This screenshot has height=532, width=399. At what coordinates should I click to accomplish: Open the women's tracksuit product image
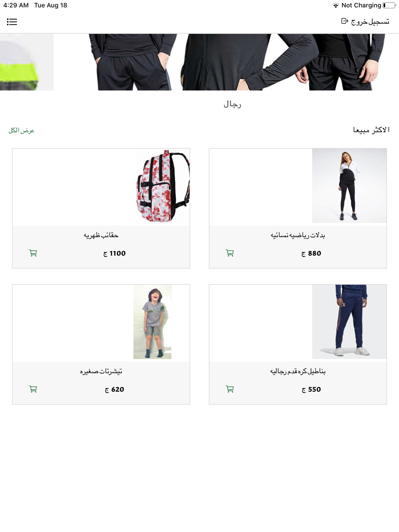(x=349, y=185)
